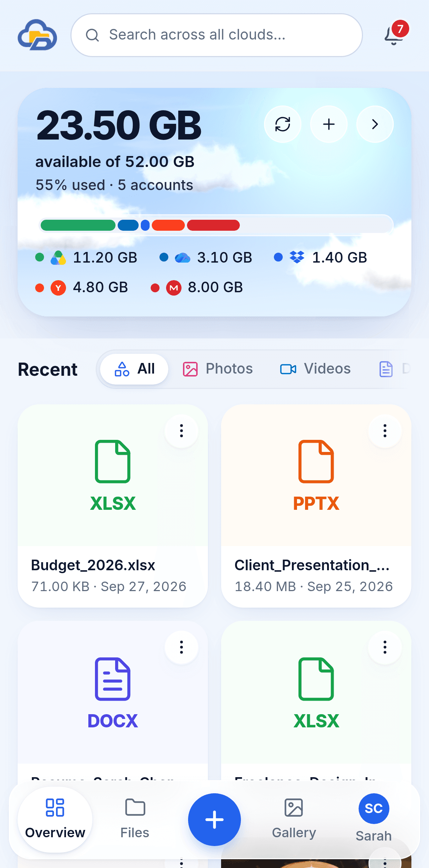Open more options for the DOCX file

[x=181, y=647]
